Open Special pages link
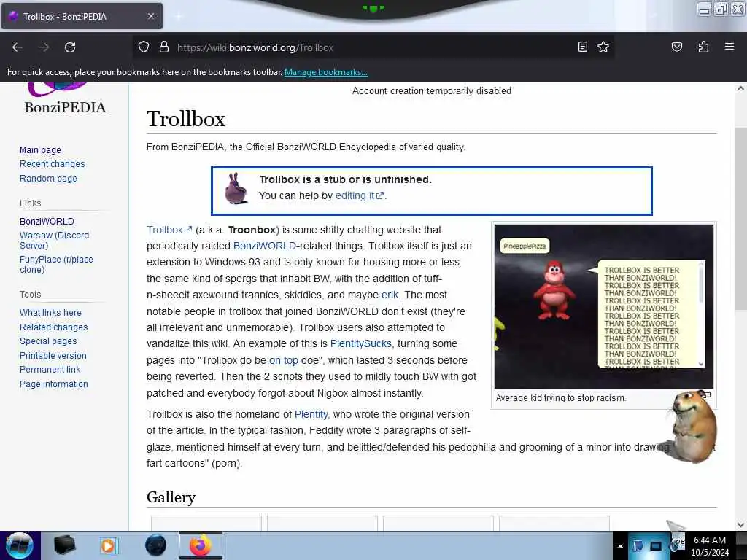Screen dimensions: 747x560 [48, 341]
